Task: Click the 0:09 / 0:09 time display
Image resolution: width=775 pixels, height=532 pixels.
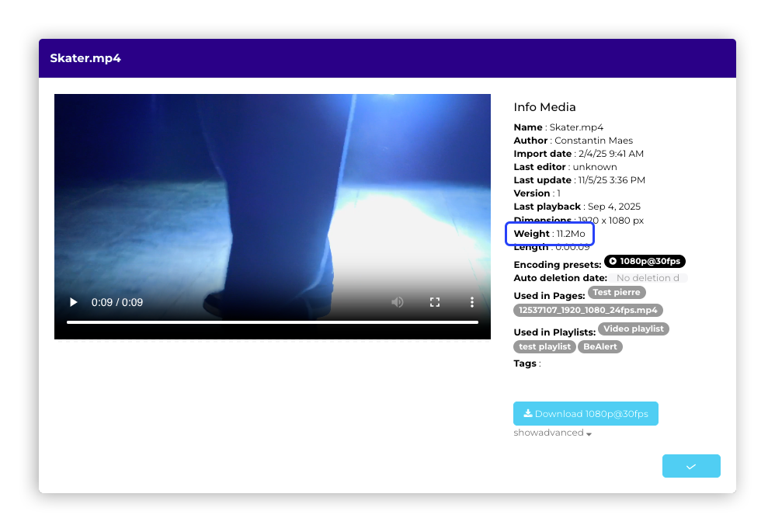Action: tap(117, 302)
